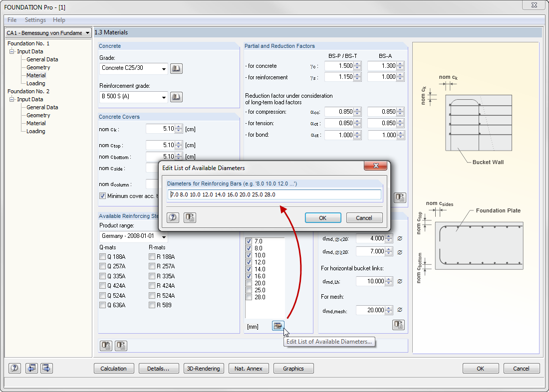Select Geometry under Foundation No. 2
Image resolution: width=549 pixels, height=392 pixels.
point(38,116)
